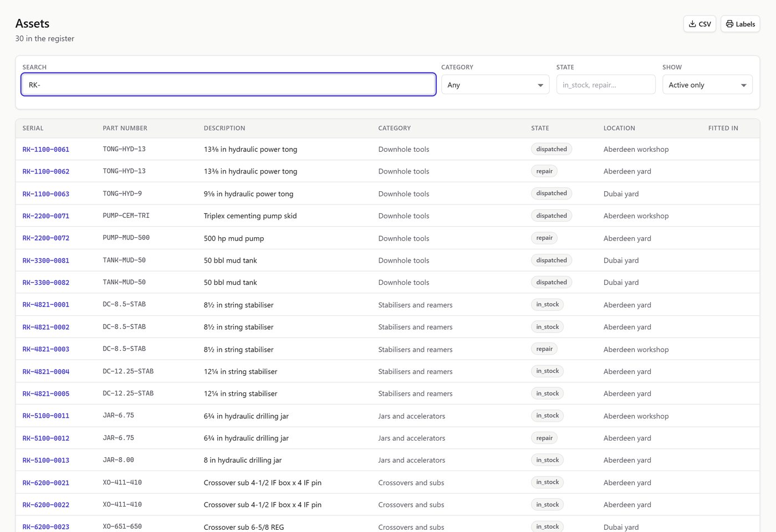Click description Crossover sub 6-5/8 REG
The height and width of the screenshot is (532, 776).
(244, 527)
